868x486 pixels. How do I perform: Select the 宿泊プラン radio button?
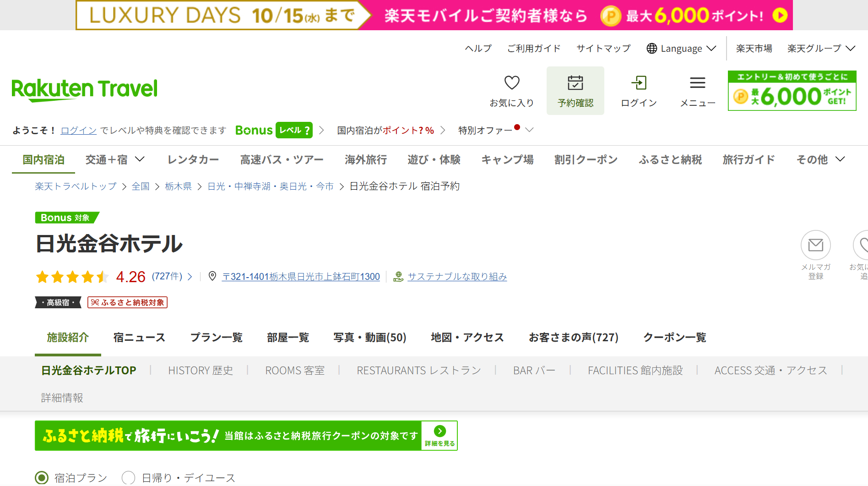coord(42,477)
